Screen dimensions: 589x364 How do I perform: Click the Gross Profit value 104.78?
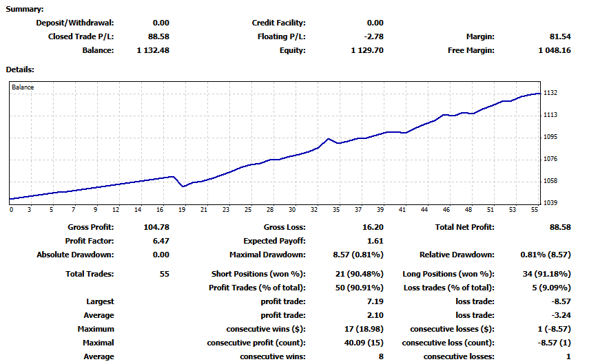click(156, 227)
